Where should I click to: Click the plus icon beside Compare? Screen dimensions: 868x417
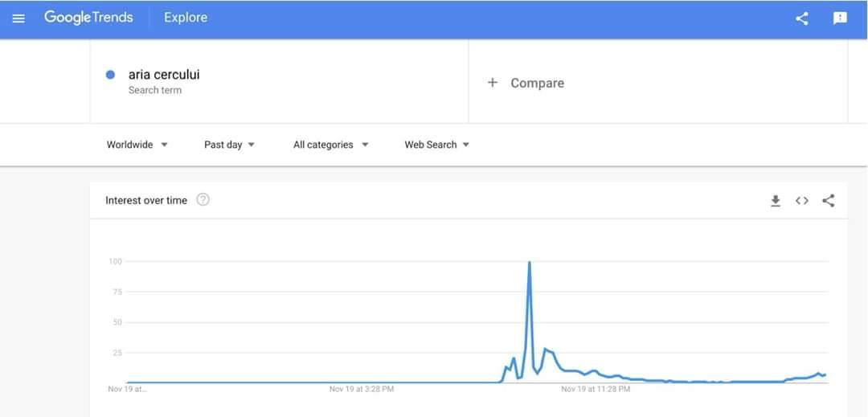(493, 83)
